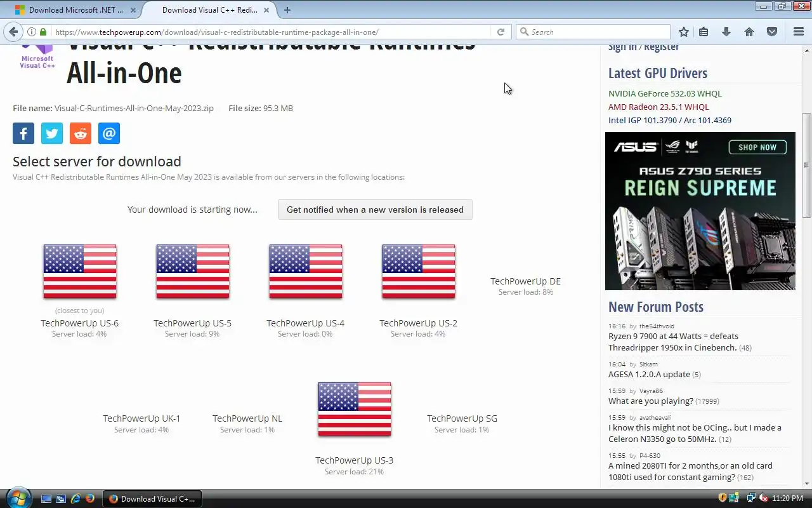Open the Intel IGP 101.3790 / Arc driver link

670,120
